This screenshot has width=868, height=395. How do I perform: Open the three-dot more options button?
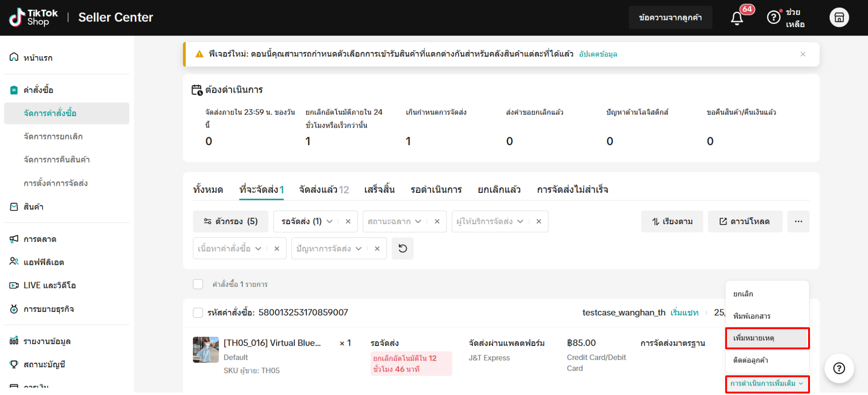tap(798, 221)
